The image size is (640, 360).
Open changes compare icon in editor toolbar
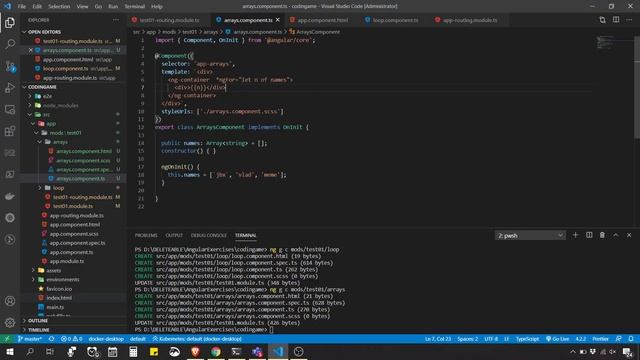coord(602,20)
